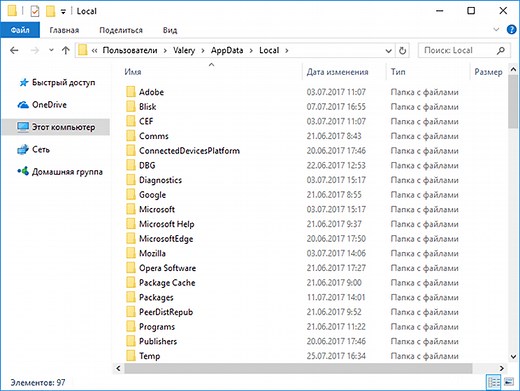This screenshot has width=520, height=391.
Task: Click the Properties icon in quick access toolbar
Action: (35, 11)
